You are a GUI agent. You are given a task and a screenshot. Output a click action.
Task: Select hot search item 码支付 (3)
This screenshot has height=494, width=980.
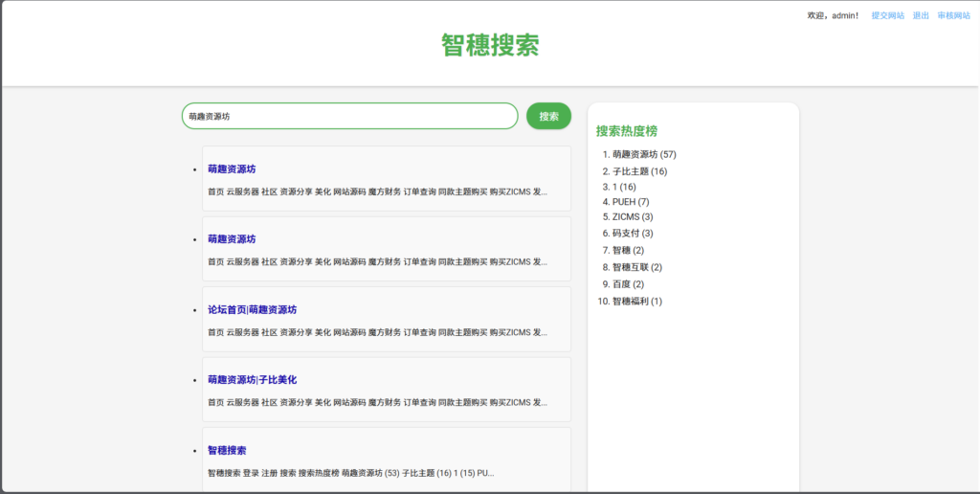(633, 234)
